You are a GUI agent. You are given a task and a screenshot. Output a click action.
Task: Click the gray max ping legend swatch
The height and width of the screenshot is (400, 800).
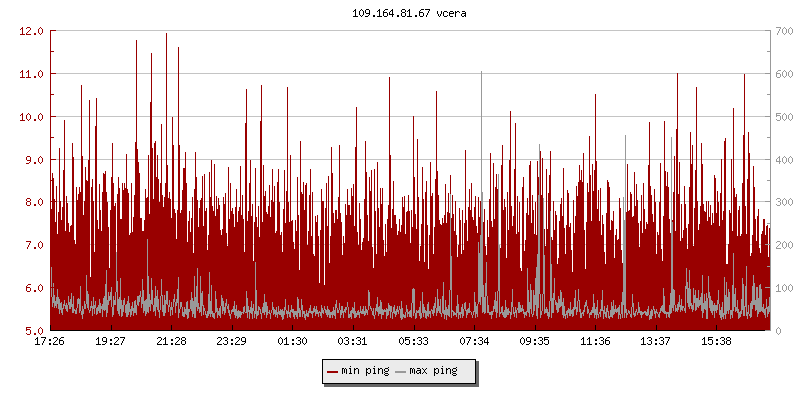tap(401, 371)
